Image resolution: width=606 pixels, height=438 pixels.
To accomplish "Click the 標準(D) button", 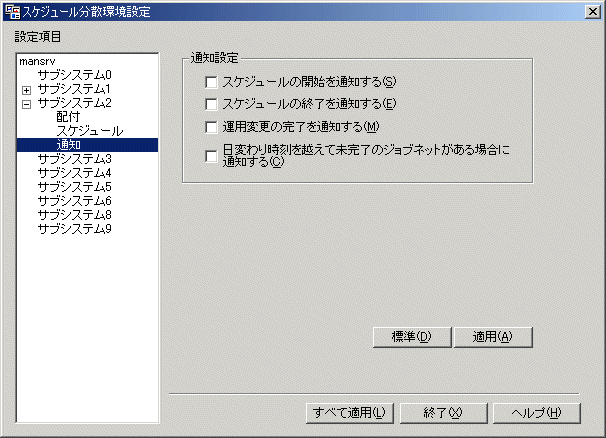I will (x=412, y=337).
